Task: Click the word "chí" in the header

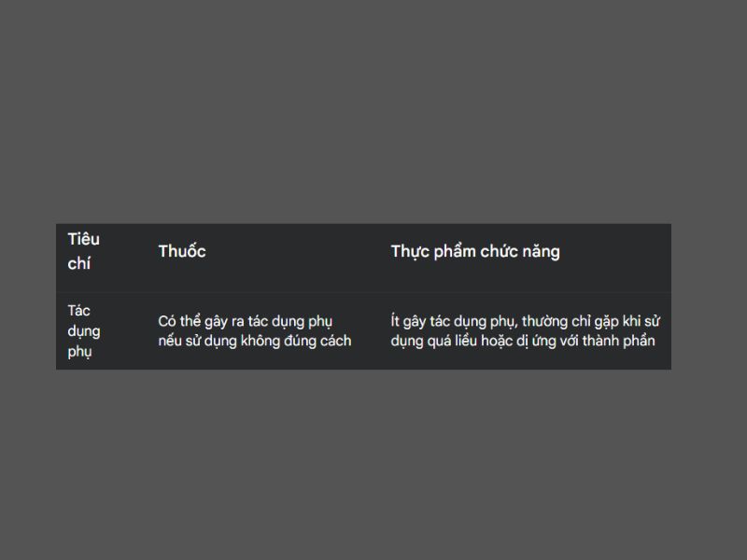Action: click(x=78, y=263)
